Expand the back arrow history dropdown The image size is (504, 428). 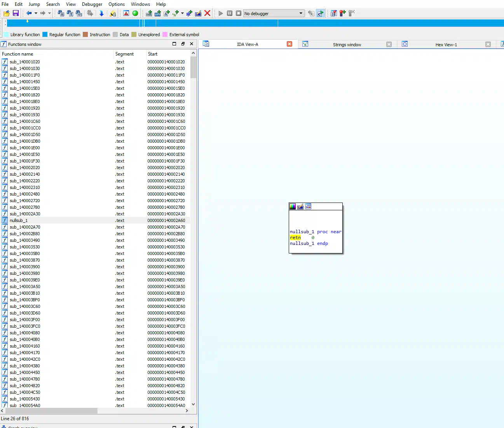36,13
